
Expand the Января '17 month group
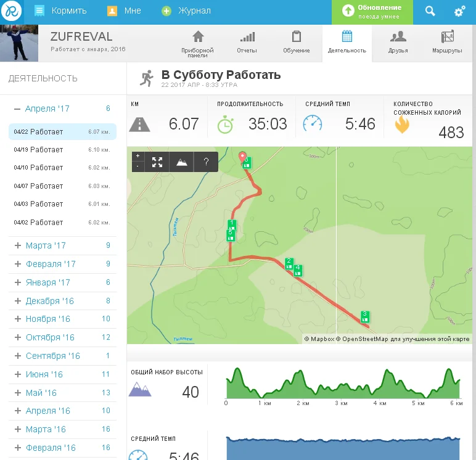(x=62, y=282)
